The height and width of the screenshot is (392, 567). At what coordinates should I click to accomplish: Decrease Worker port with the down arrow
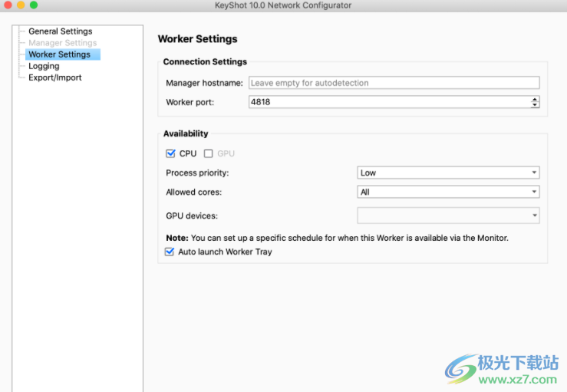click(x=535, y=105)
